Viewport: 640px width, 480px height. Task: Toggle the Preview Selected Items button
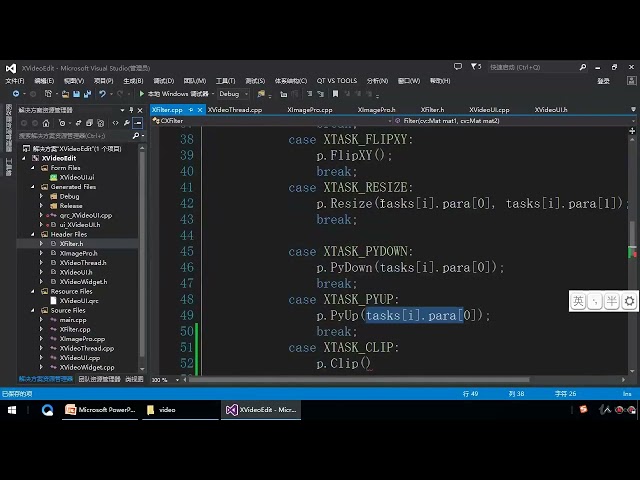(x=138, y=122)
